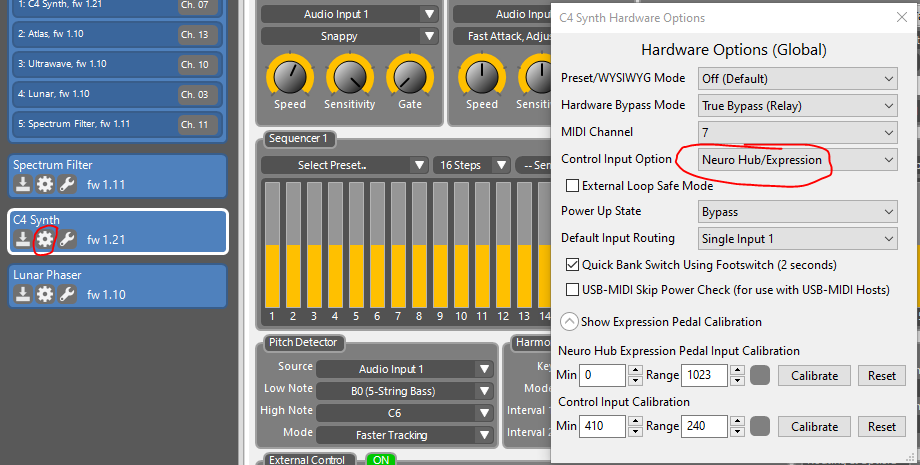The width and height of the screenshot is (920, 465).
Task: Open Faster Tracking mode dropdown
Action: click(405, 435)
